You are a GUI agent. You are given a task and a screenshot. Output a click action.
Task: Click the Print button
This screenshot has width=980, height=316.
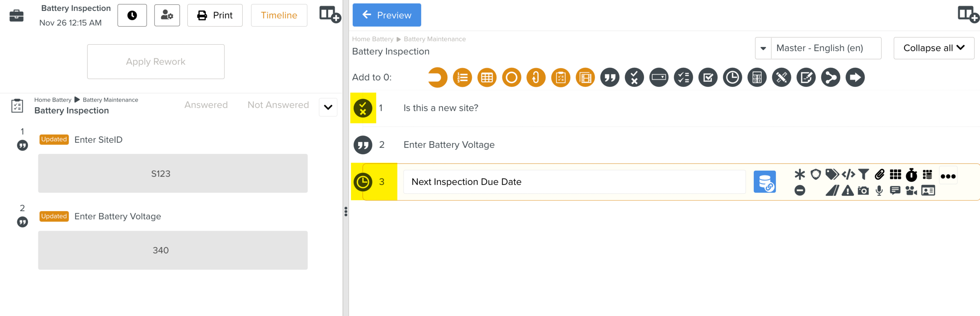(x=215, y=15)
